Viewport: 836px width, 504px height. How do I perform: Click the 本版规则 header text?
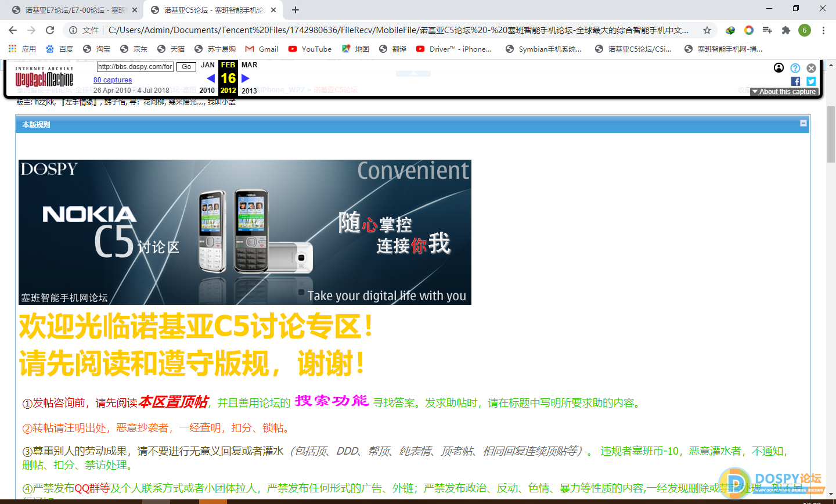tap(36, 125)
